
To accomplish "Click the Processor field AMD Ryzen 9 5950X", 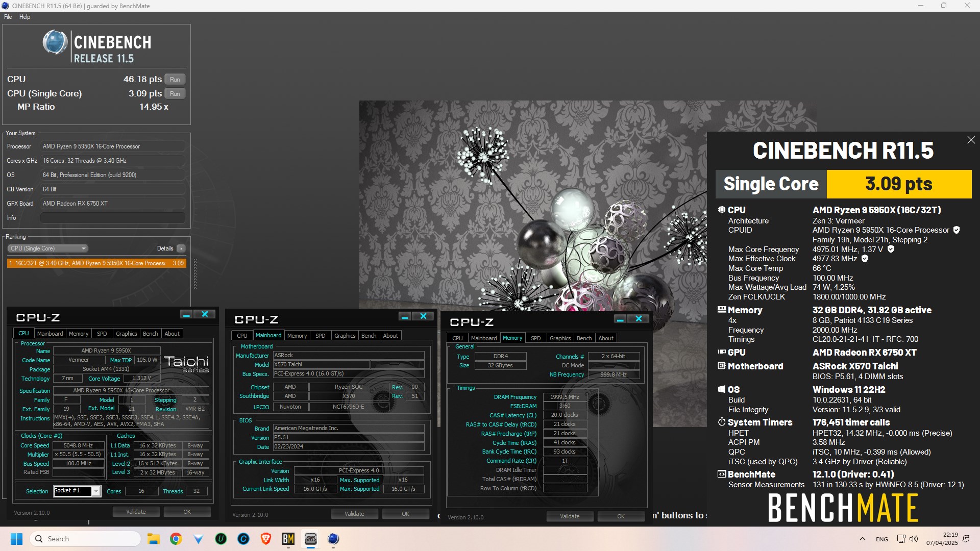I will [113, 146].
